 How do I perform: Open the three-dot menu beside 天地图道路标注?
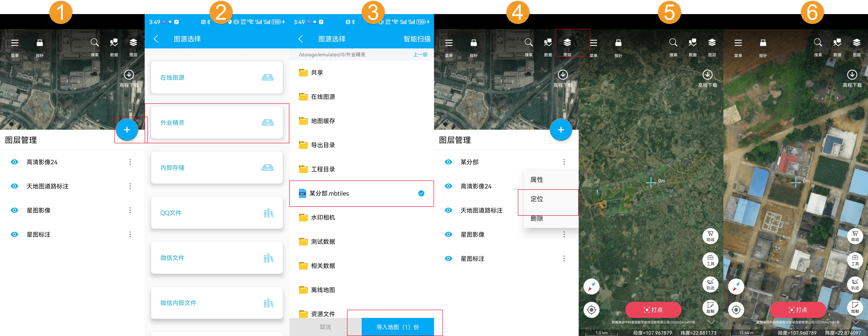(130, 186)
